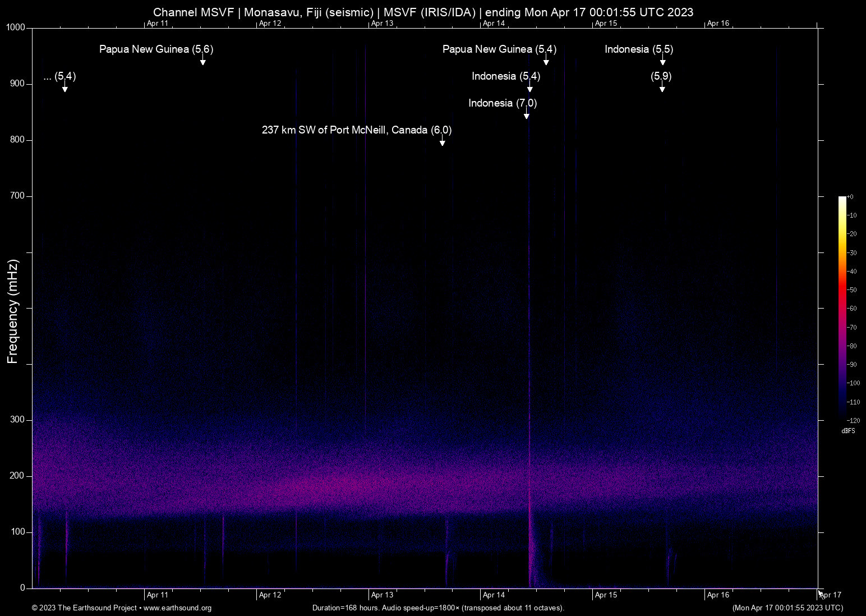
Task: Select the 300 mHz axis tick
Action: (17, 419)
